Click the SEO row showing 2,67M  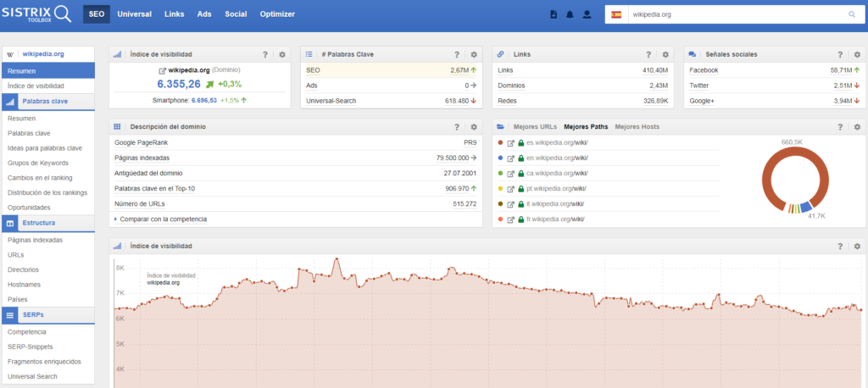click(392, 70)
